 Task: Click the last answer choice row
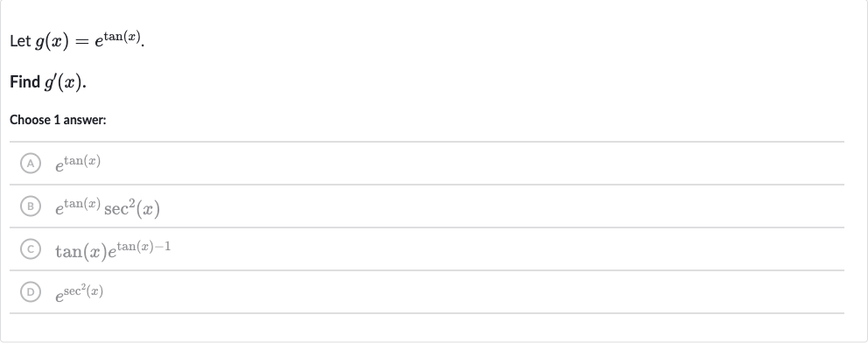[x=427, y=292]
